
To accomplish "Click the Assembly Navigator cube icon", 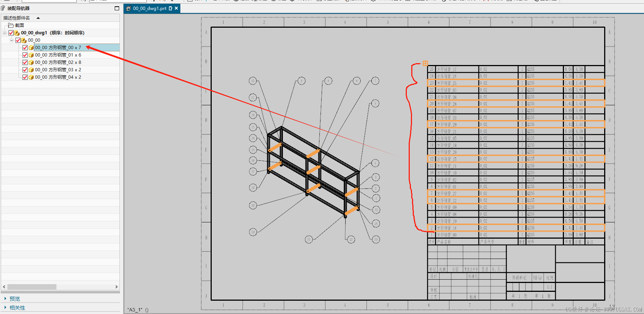I will (3, 8).
